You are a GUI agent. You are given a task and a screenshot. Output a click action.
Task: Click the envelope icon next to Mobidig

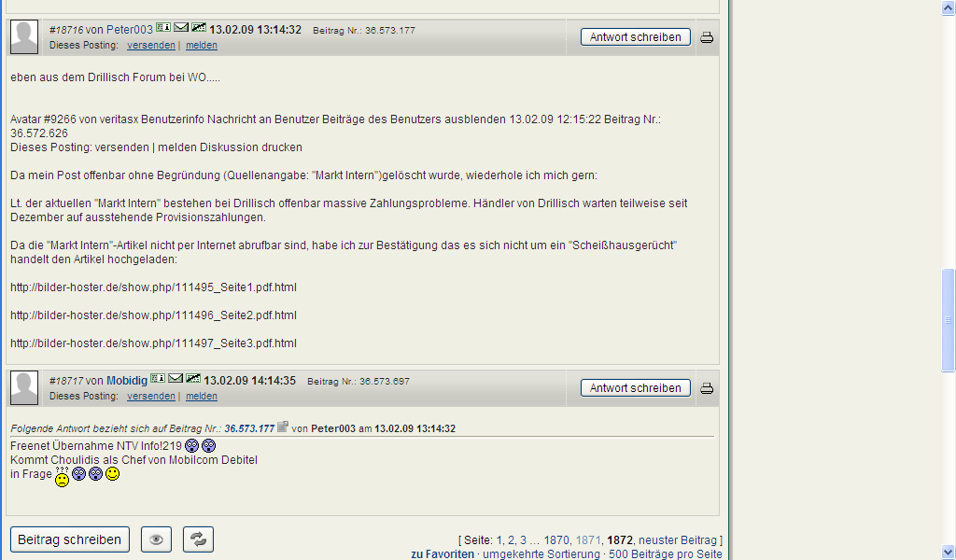click(x=176, y=380)
